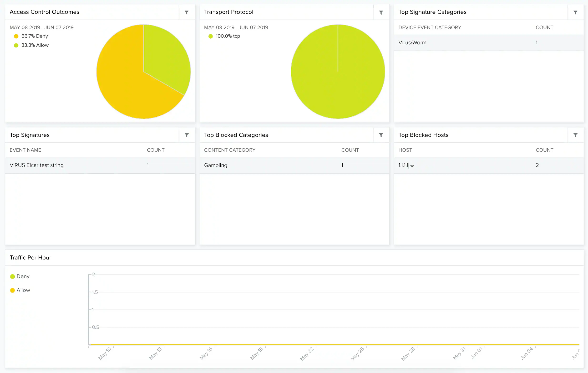
Task: Select the Virus/Worm category row
Action: pyautogui.click(x=412, y=42)
